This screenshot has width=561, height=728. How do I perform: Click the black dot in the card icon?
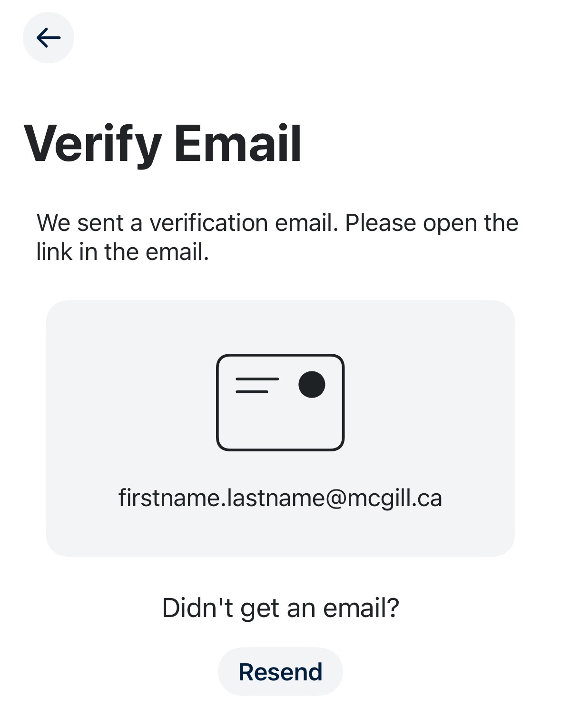[x=312, y=384]
